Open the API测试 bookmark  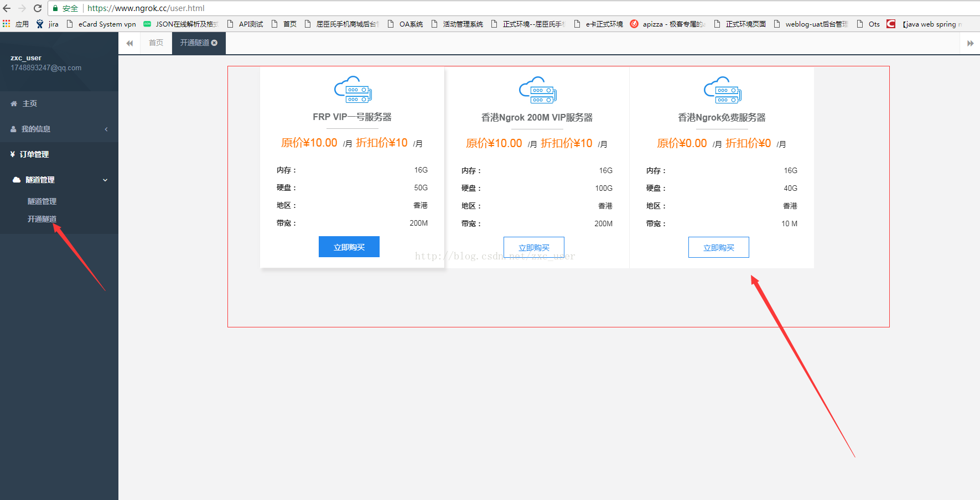point(245,24)
